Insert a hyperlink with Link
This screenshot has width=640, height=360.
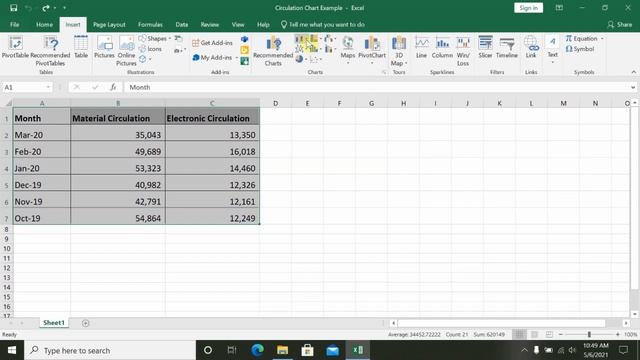pyautogui.click(x=531, y=47)
